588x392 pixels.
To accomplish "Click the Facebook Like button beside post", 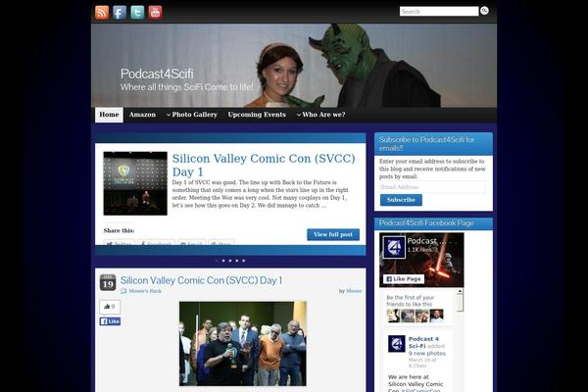I will pyautogui.click(x=110, y=321).
